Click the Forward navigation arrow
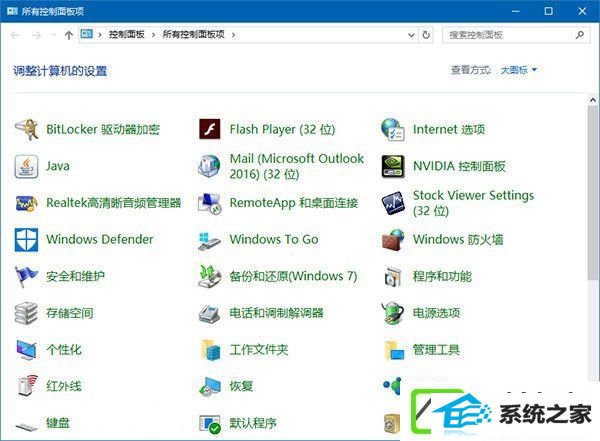The width and height of the screenshot is (600, 441). [x=36, y=35]
